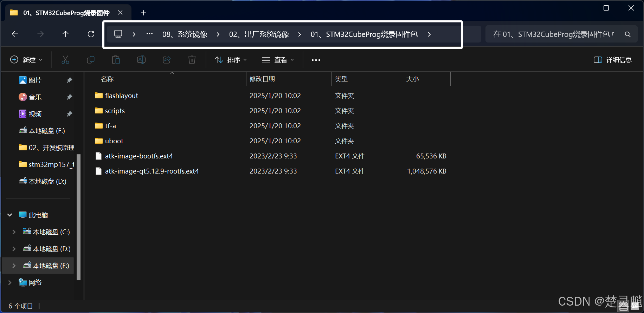Select 网络 in navigation pane
The height and width of the screenshot is (313, 644).
point(35,282)
